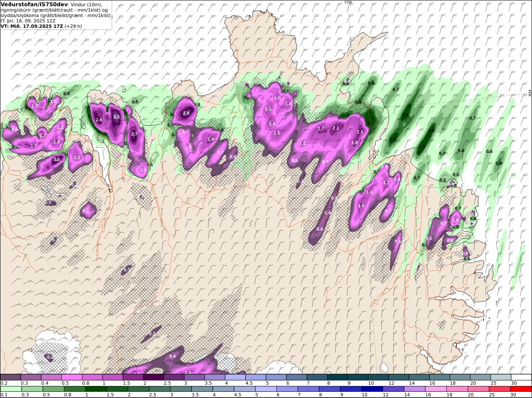Pick pale green rain swatch between 0.1 and 0.3
The image size is (532, 398).
tap(10, 389)
